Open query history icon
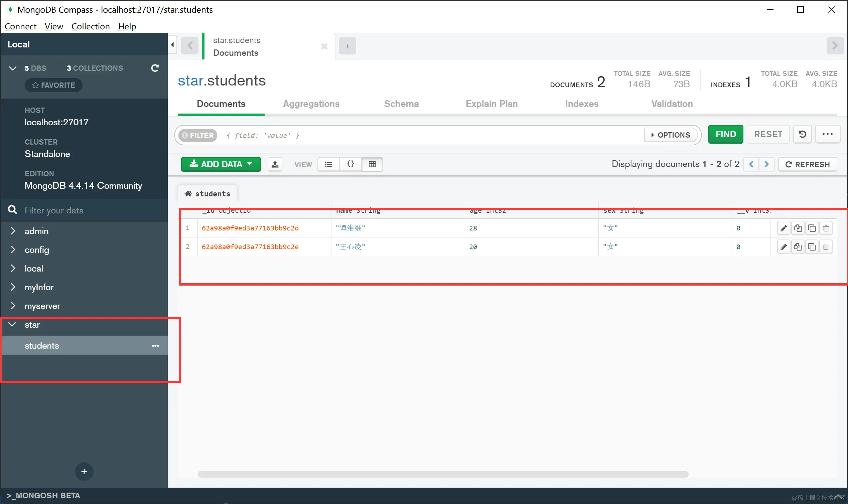This screenshot has height=504, width=848. tap(803, 135)
